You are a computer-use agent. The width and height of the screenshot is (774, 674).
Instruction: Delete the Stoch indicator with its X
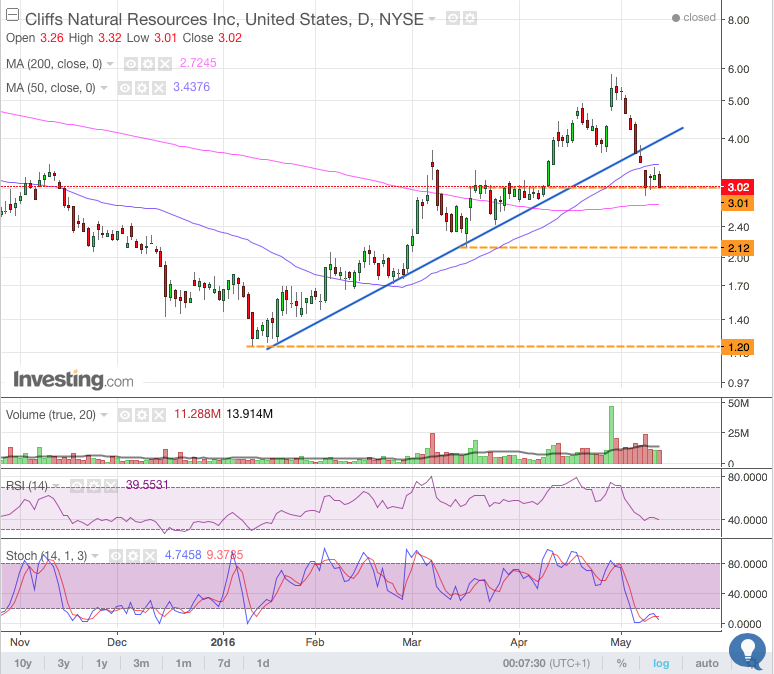[150, 556]
